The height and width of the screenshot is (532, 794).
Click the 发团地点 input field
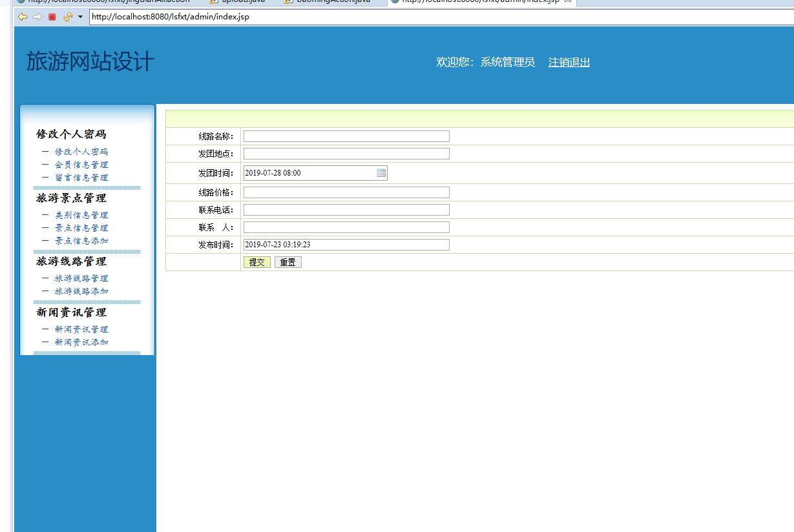coord(346,154)
